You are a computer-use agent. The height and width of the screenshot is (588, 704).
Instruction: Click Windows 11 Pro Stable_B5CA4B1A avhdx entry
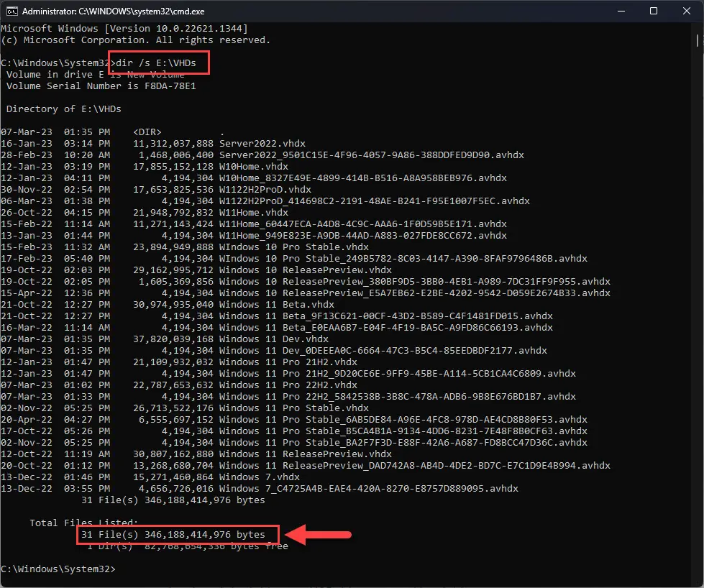coord(403,431)
